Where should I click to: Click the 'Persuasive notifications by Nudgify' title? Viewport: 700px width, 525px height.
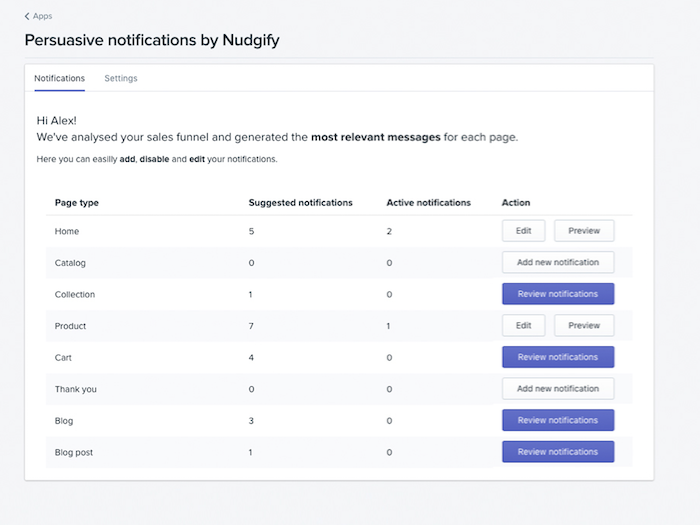(x=152, y=40)
